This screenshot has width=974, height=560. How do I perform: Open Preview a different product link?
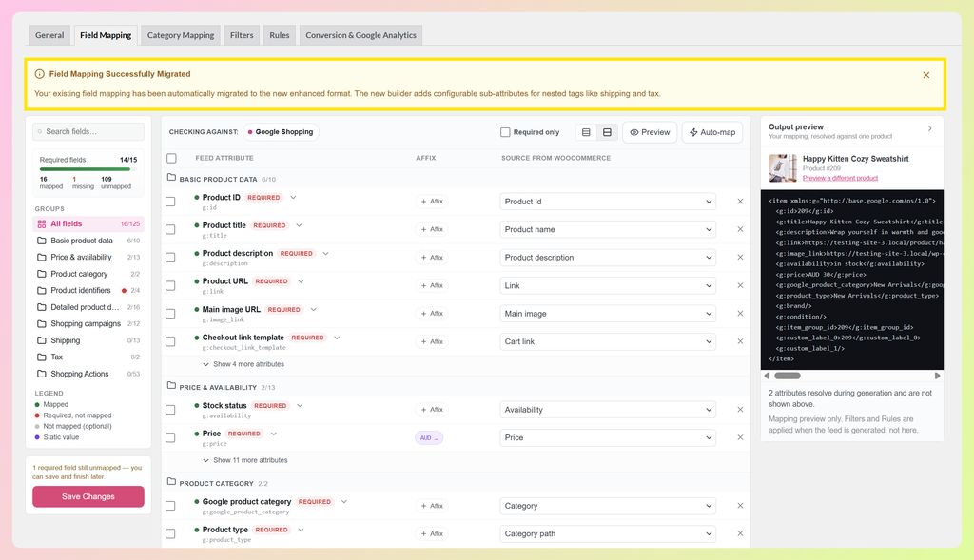tap(840, 178)
